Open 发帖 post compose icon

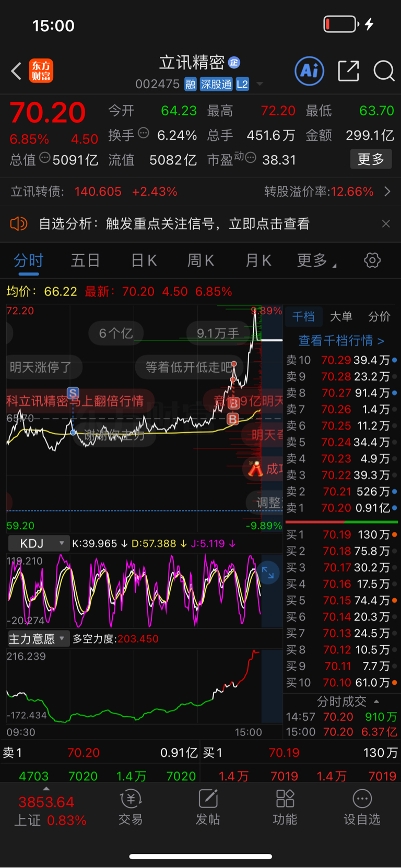pos(208,807)
